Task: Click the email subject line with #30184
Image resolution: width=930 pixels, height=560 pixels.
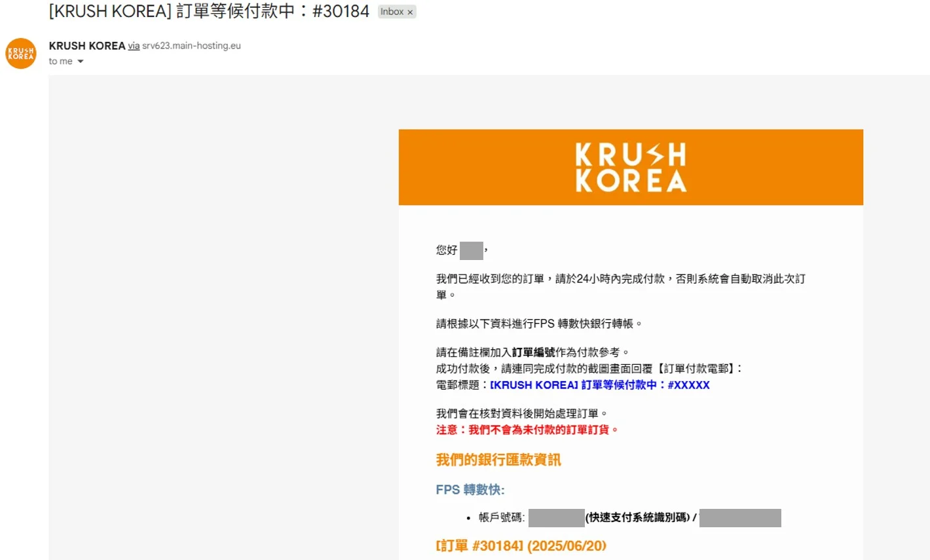Action: [209, 12]
